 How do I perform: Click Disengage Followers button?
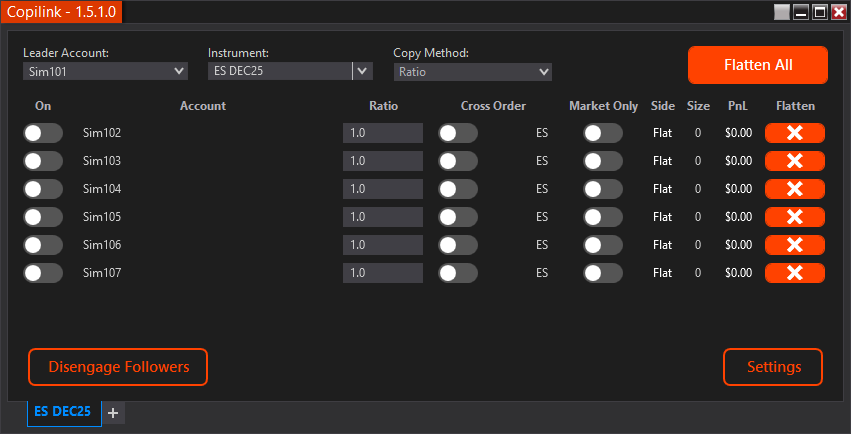pyautogui.click(x=118, y=367)
